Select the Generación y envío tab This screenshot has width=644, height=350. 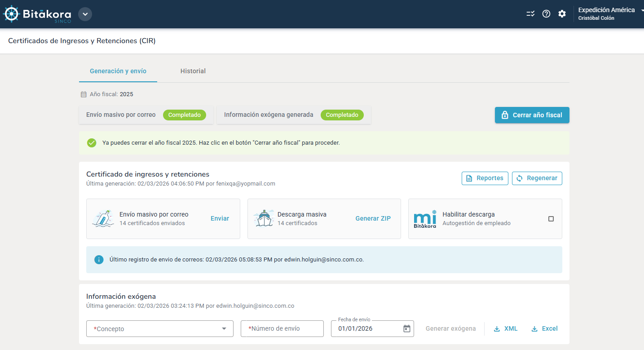pyautogui.click(x=118, y=71)
